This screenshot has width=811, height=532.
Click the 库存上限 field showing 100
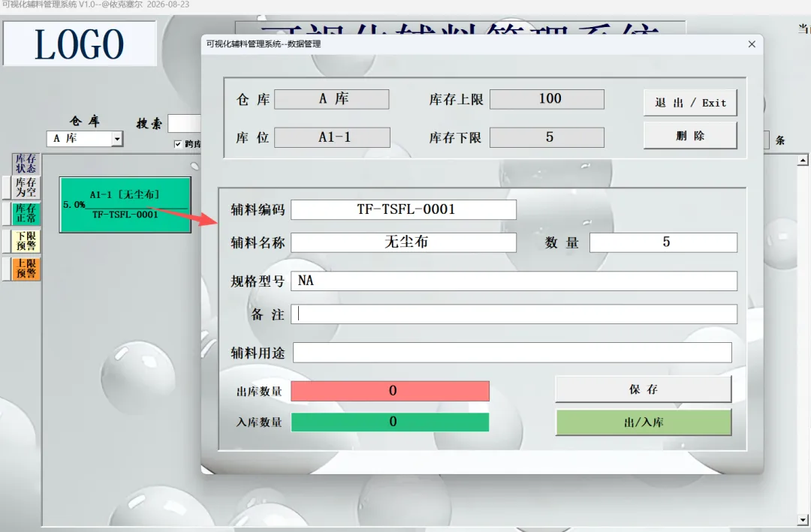click(x=547, y=99)
